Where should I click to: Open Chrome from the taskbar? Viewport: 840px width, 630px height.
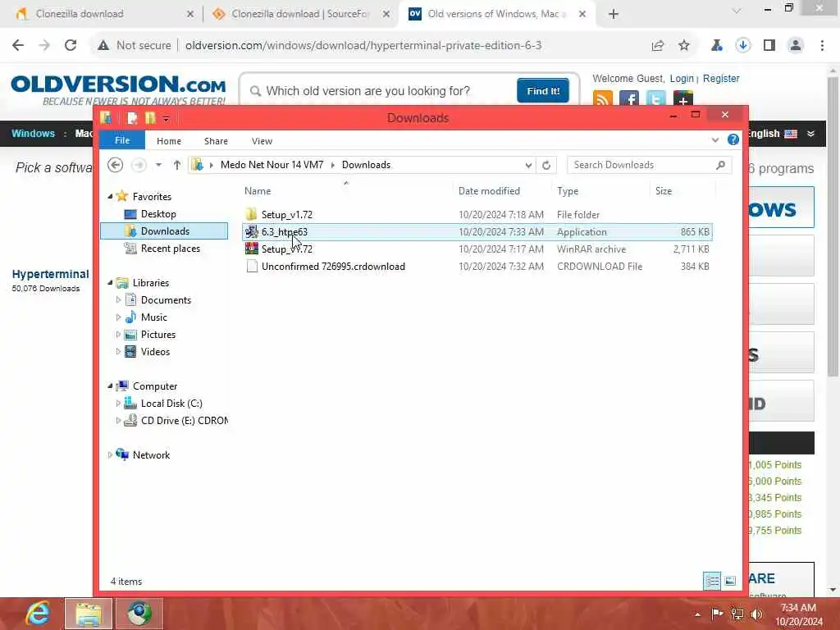[x=139, y=614]
